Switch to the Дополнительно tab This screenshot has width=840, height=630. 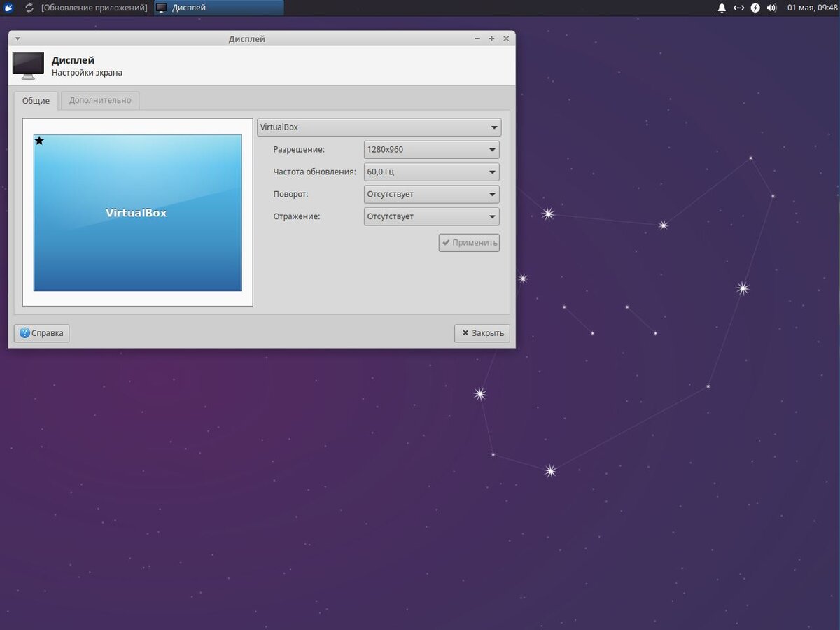(100, 100)
